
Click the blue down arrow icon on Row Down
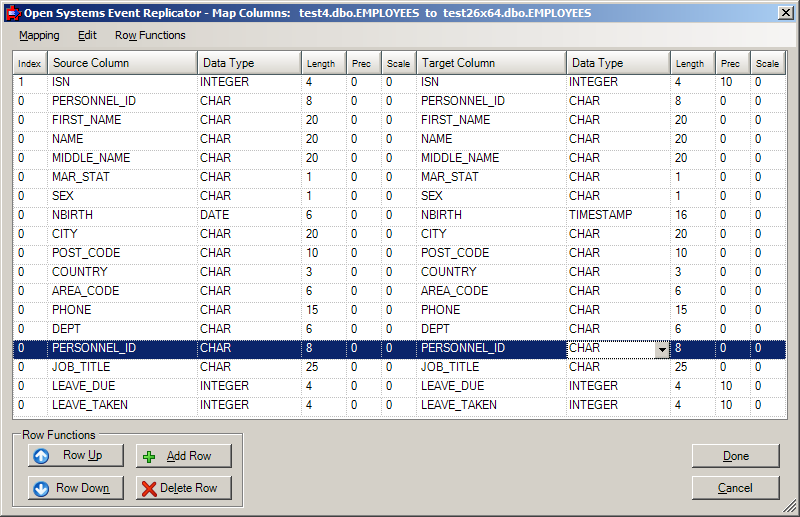click(x=41, y=488)
